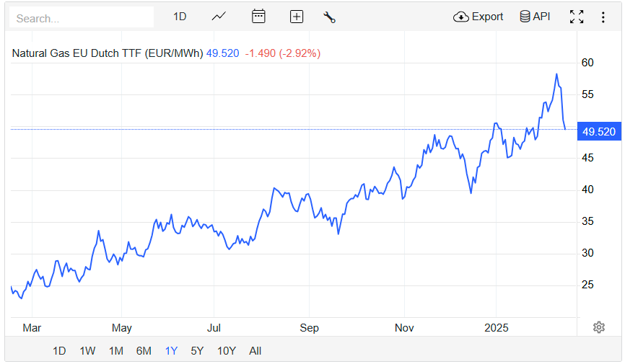This screenshot has height=364, width=625.
Task: Switch to the 1M range
Action: point(116,351)
